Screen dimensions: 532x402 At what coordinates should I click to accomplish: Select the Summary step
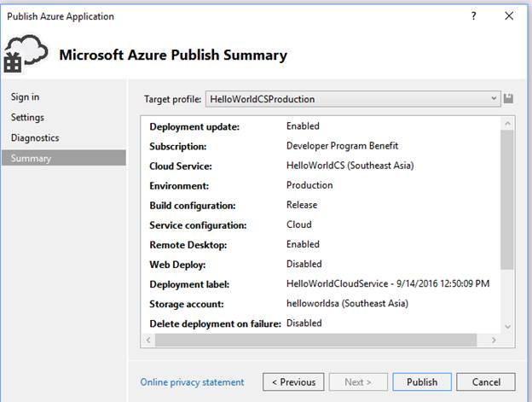pyautogui.click(x=64, y=158)
